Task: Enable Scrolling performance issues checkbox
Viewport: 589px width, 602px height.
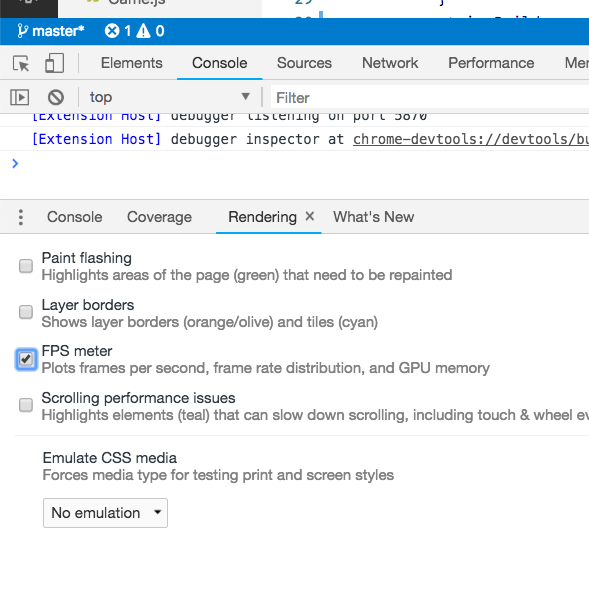Action: coord(26,405)
